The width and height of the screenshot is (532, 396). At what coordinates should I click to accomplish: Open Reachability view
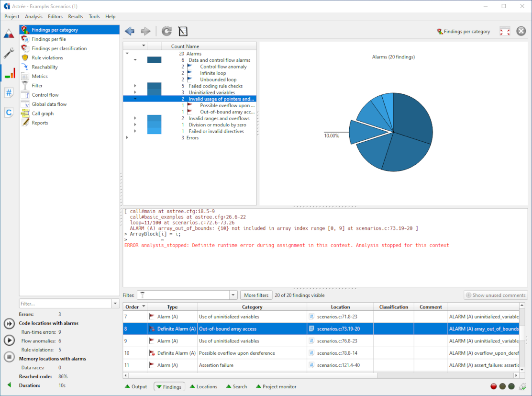tap(69, 67)
